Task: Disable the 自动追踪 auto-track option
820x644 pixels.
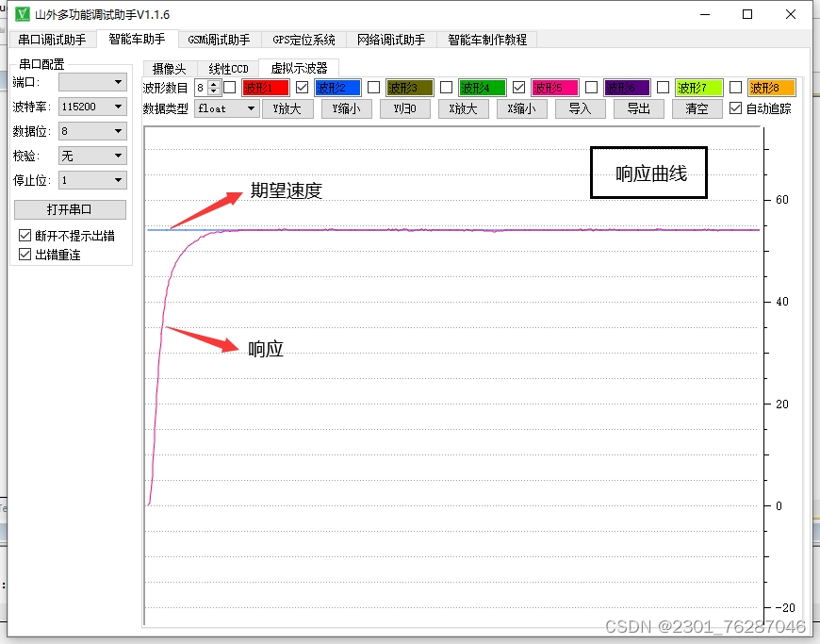Action: click(x=736, y=108)
